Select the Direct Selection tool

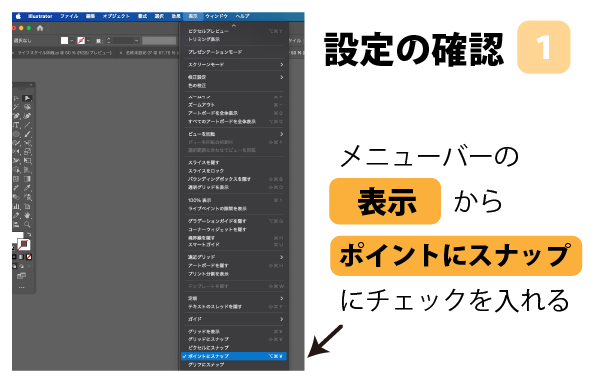click(27, 99)
